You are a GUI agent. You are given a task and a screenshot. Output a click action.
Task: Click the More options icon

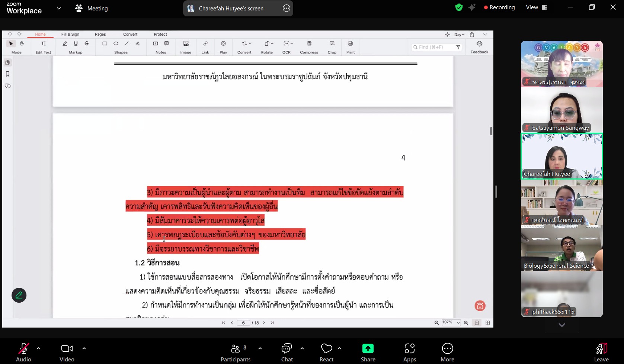point(447,349)
